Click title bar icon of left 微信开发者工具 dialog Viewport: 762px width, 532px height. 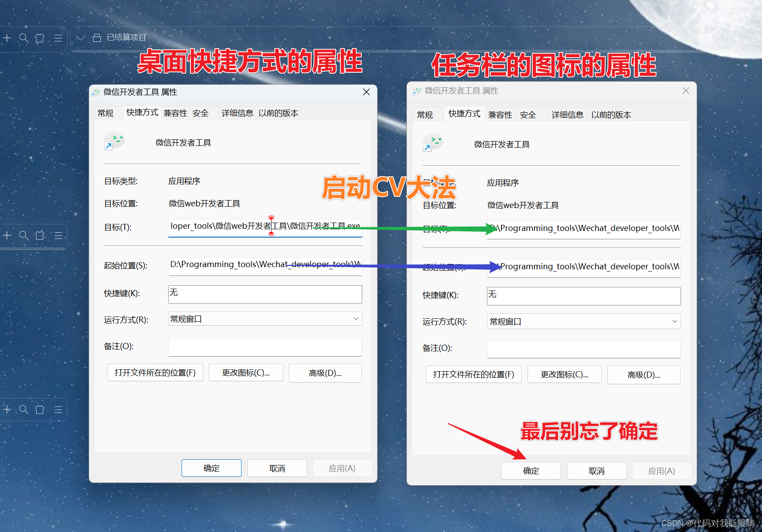click(x=96, y=92)
